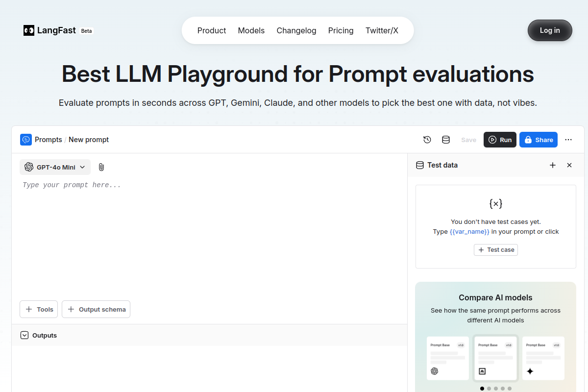Screen dimensions: 588x392
Task: Go to second carousel dot
Action: [x=489, y=389]
